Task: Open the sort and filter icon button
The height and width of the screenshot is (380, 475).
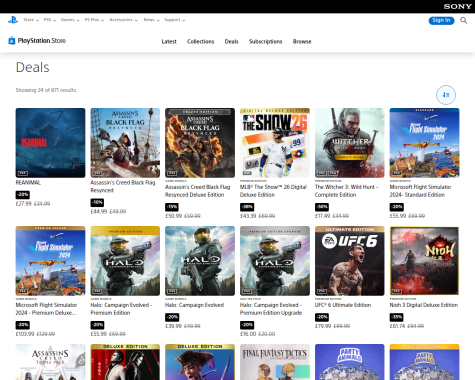Action: click(446, 95)
